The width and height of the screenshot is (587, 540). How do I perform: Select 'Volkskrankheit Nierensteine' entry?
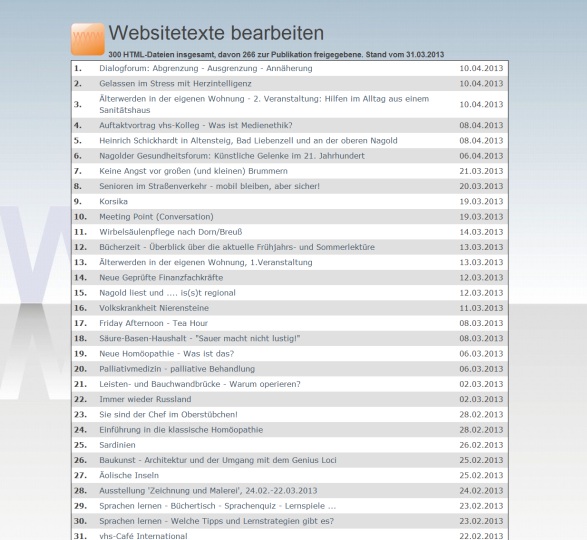(x=154, y=308)
